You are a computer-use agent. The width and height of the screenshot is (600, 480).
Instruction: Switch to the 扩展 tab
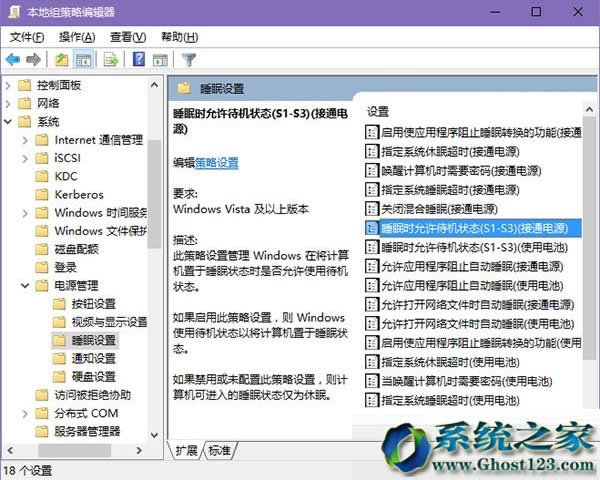(x=186, y=451)
